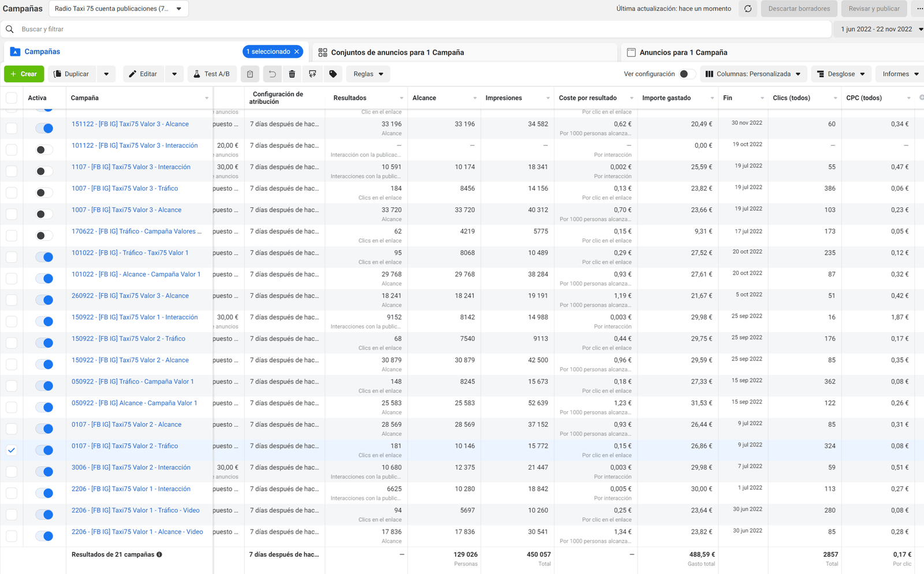Click total spend value '488,59 €'

702,554
